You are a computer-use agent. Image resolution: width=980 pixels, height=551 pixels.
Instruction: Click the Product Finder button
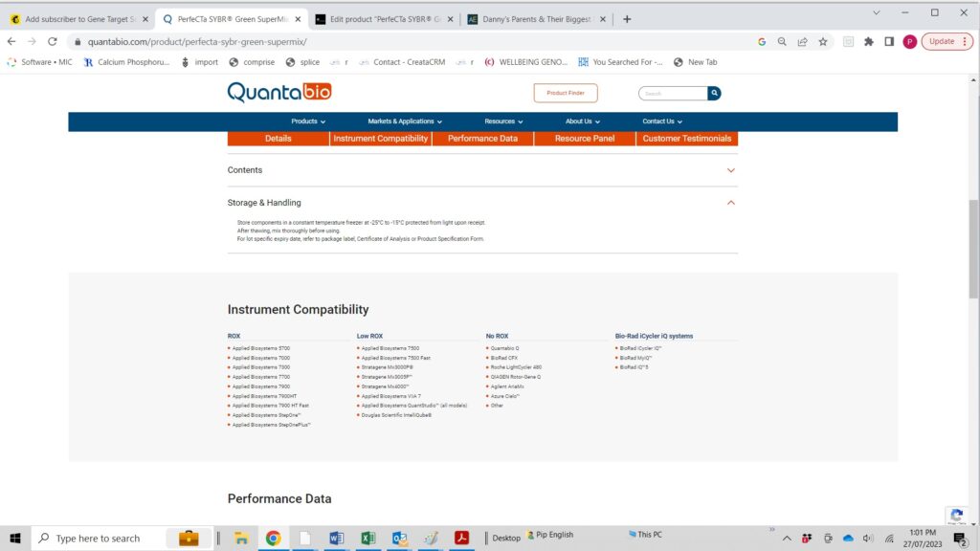click(566, 93)
